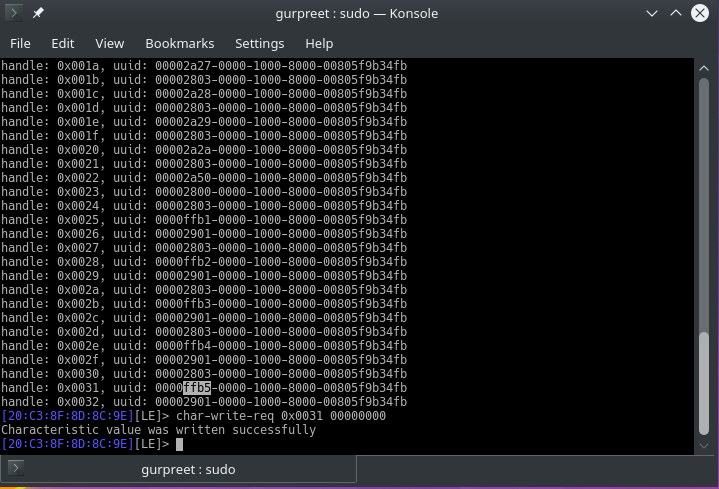Click the highlighted ffb5 text in the terminal
Image resolution: width=719 pixels, height=489 pixels.
196,388
